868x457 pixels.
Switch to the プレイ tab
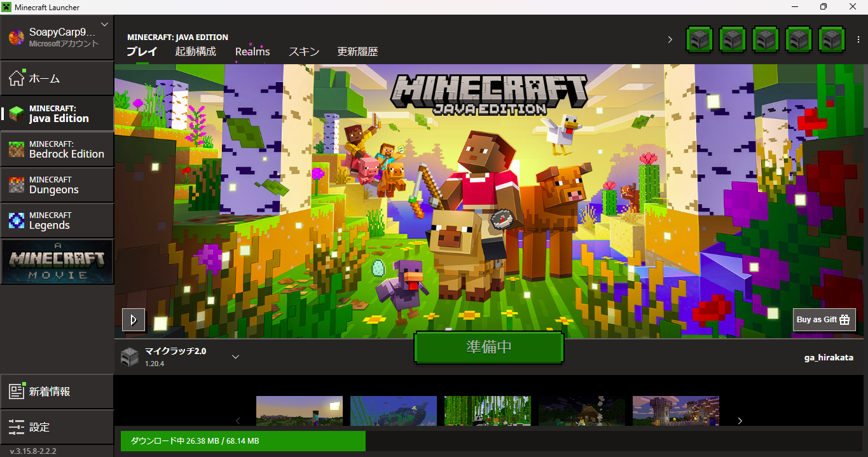tap(142, 51)
